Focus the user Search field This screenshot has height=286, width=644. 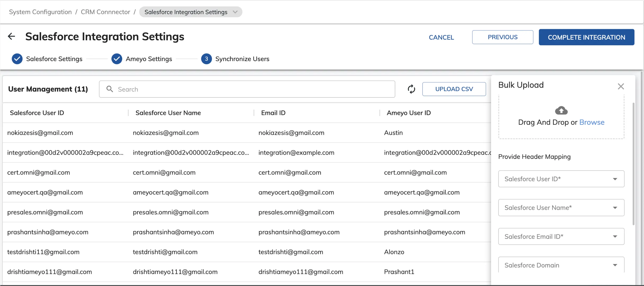click(x=247, y=89)
